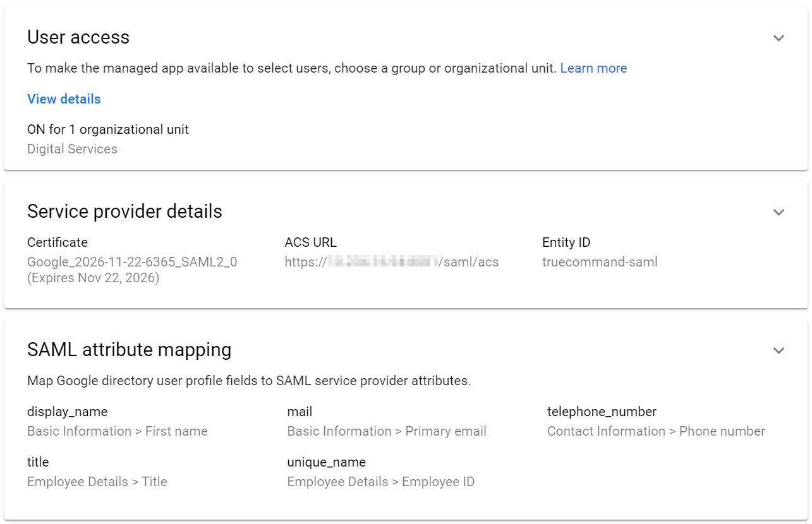Viewport: 812px width, 524px height.
Task: Open the Learn more link
Action: [x=593, y=68]
